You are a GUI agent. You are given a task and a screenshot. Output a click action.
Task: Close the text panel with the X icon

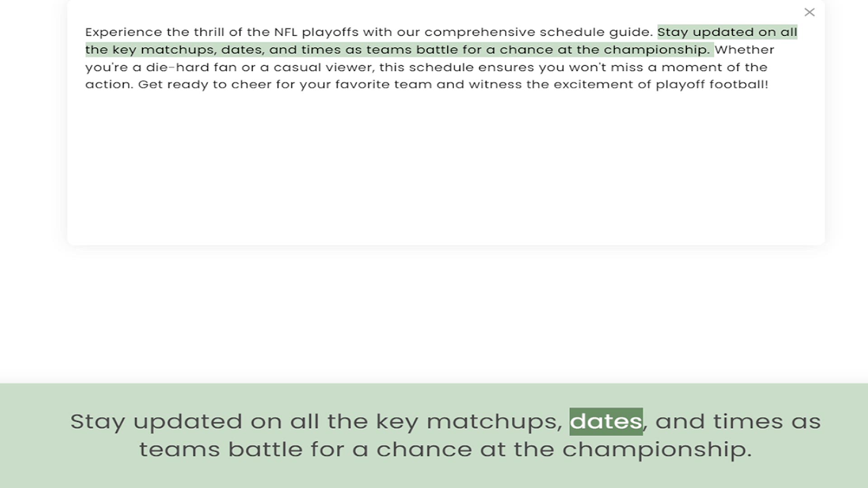[x=809, y=12]
